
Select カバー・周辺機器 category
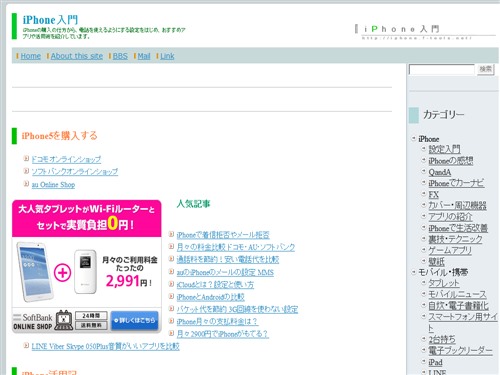[x=457, y=205]
